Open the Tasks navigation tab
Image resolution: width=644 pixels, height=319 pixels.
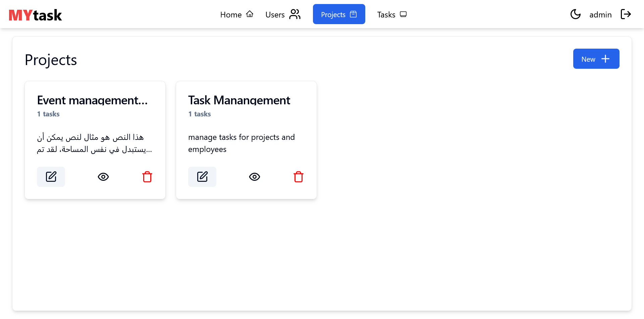click(391, 14)
